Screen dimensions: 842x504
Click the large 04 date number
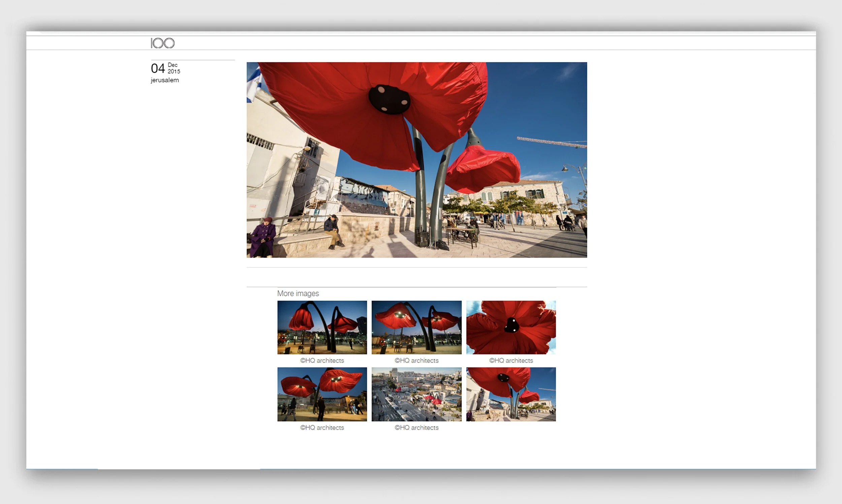click(x=158, y=68)
